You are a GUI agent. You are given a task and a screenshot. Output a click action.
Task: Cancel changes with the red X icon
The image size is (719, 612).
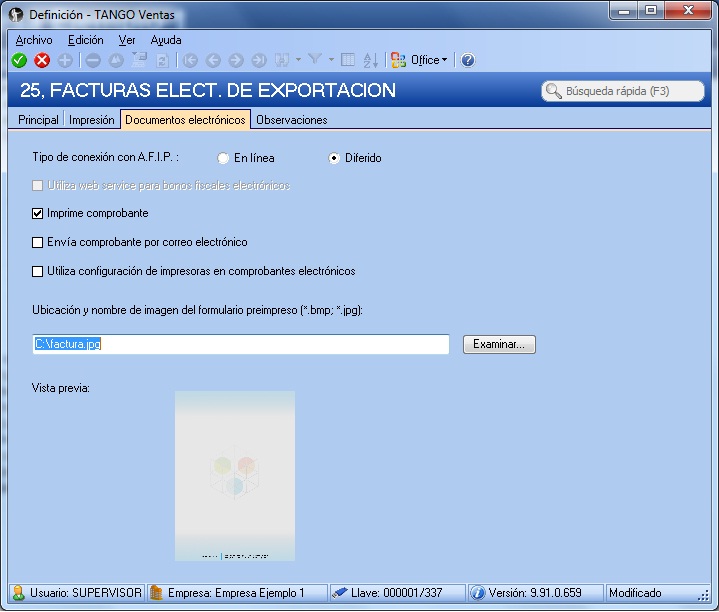[x=42, y=61]
